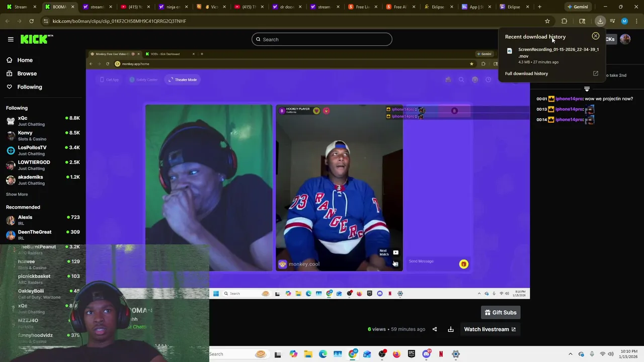
Task: Open taskbar volume control
Action: [611, 354]
